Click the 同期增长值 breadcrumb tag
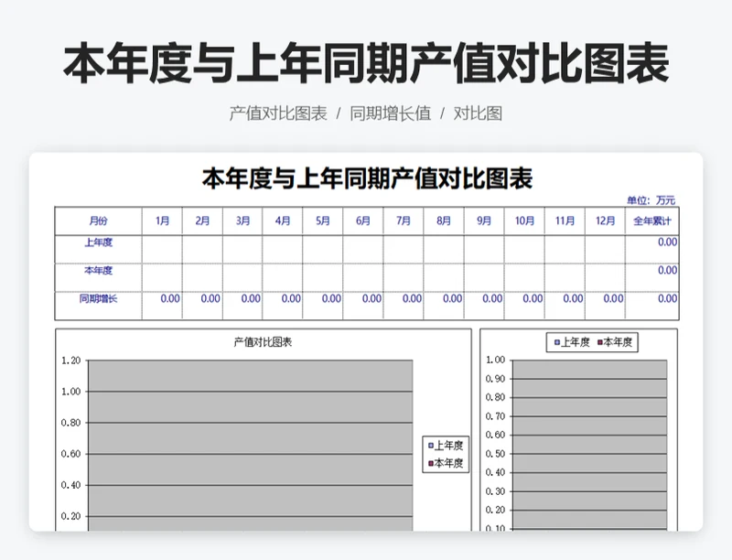 tap(391, 113)
